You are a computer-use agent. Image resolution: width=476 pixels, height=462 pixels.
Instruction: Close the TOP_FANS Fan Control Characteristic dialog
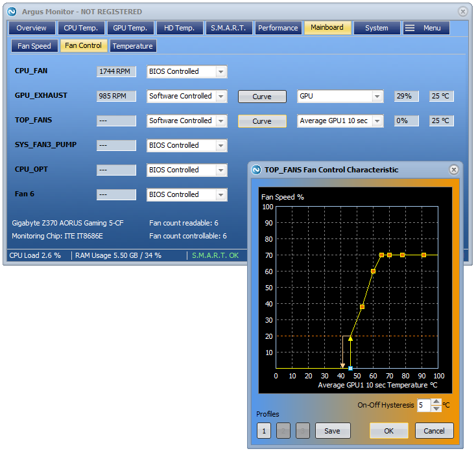click(453, 170)
